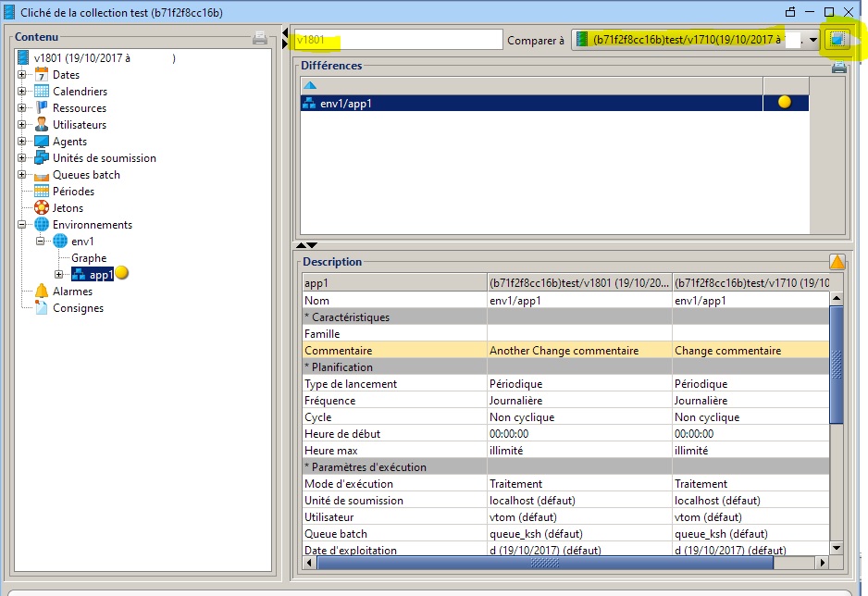Viewport: 868px width, 596px height.
Task: Select Alarmes in the tree
Action: coord(72,292)
